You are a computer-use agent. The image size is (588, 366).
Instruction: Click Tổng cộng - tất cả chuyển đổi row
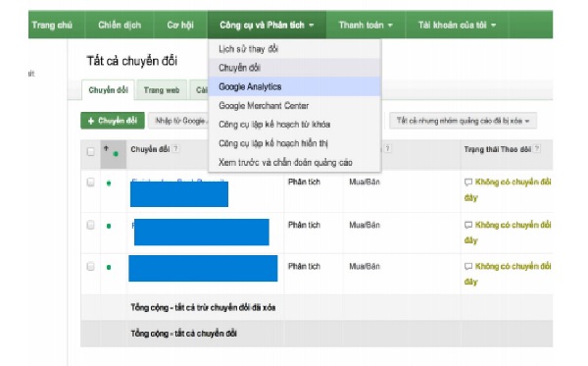(184, 334)
